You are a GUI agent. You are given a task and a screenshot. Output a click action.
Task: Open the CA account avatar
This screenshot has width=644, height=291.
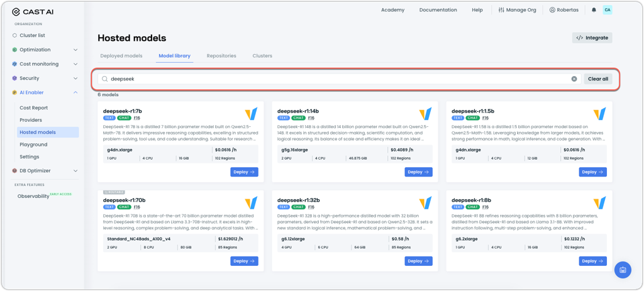608,10
